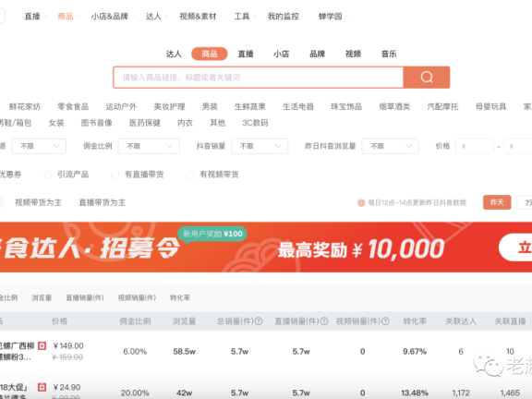Click the 1,172 linked creators value
This screenshot has width=532, height=399.
461,393
